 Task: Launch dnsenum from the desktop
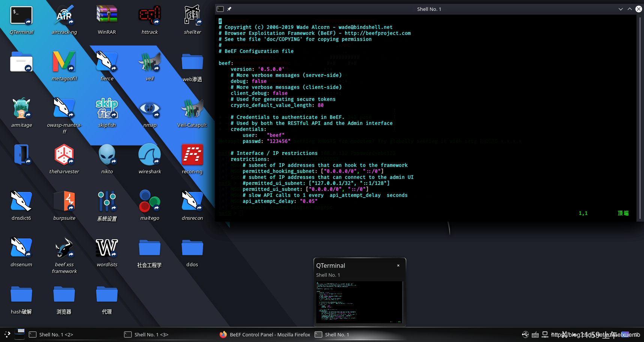tap(21, 252)
